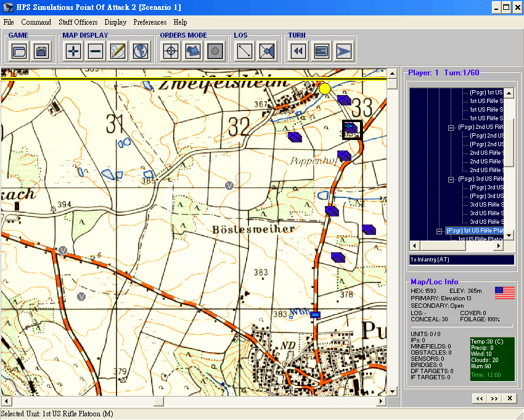The height and width of the screenshot is (420, 524).
Task: Click the << previous button
Action: tap(479, 399)
